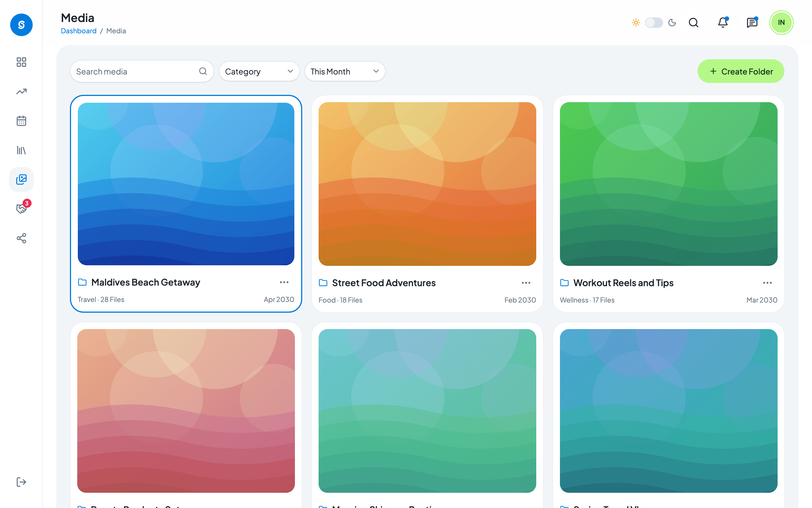The image size is (812, 508).
Task: Click the moon dark-mode icon
Action: tap(672, 23)
